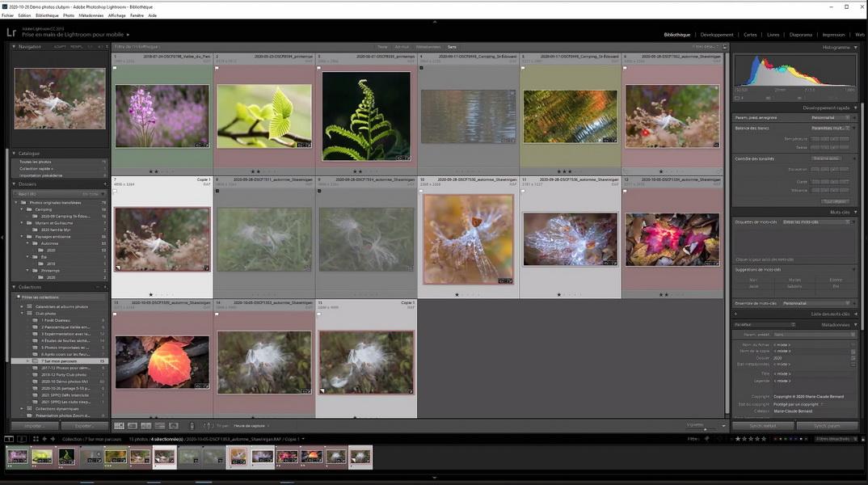Open Compare view from toolbar
Image resolution: width=868 pixels, height=485 pixels.
point(146,425)
